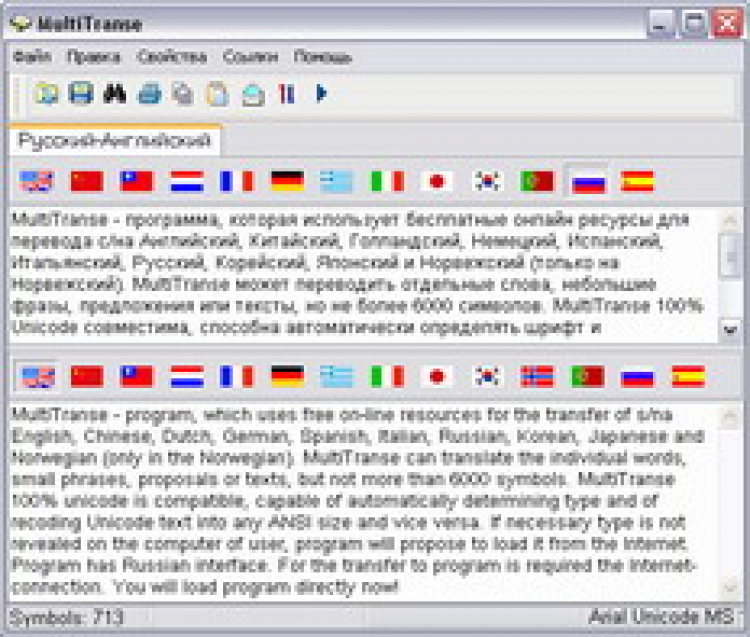Viewport: 750px width, 637px height.
Task: Click scroll-up arrow of Russian text box
Action: (x=730, y=220)
